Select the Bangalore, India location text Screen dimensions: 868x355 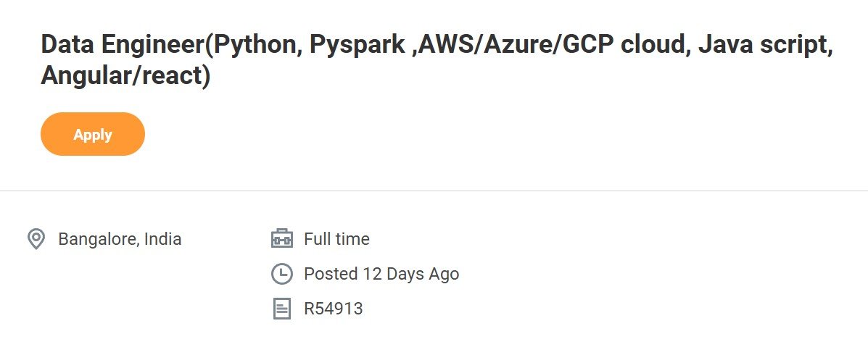point(120,239)
